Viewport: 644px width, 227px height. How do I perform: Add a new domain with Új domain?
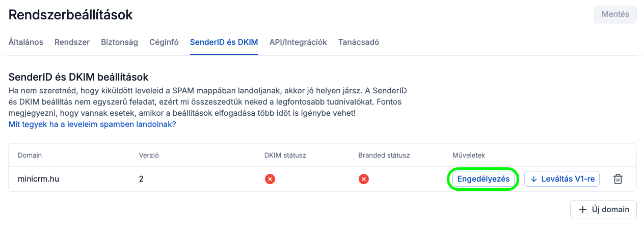pos(603,209)
